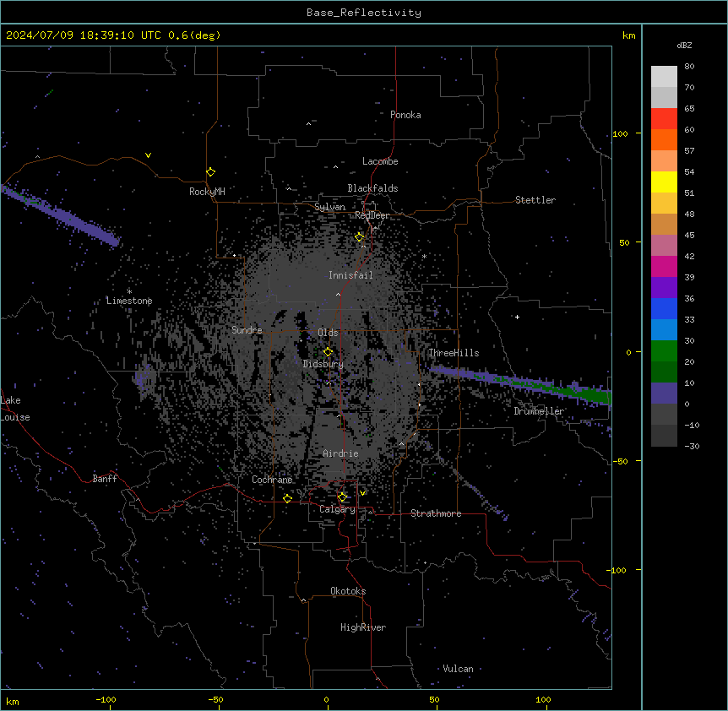Click the white caret marker west of Ponoka
Image resolution: width=728 pixels, height=711 pixels.
[309, 124]
